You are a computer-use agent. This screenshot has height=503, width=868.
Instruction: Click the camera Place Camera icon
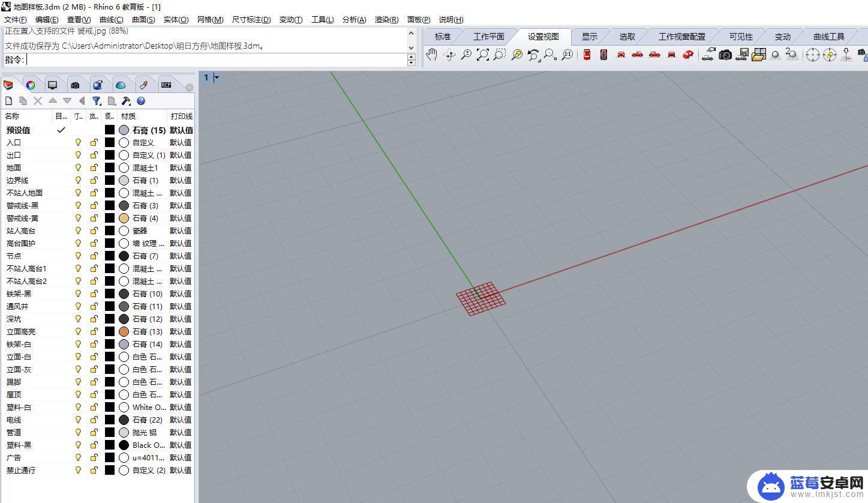(x=725, y=55)
